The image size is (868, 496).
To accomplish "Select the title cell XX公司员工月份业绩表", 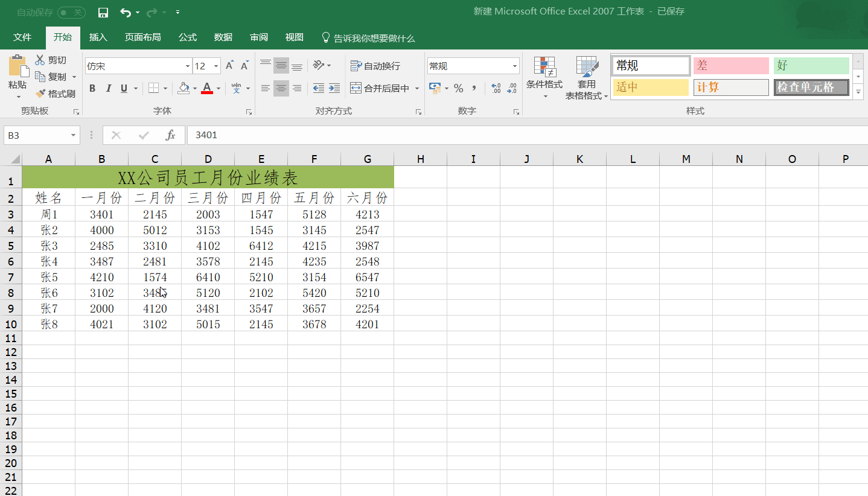I will tap(208, 177).
